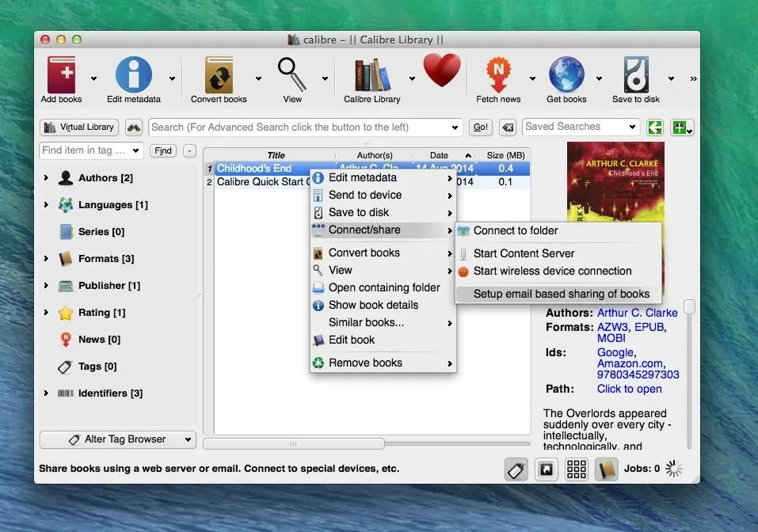Open the Calibre Library bookshelf icon

click(x=372, y=75)
